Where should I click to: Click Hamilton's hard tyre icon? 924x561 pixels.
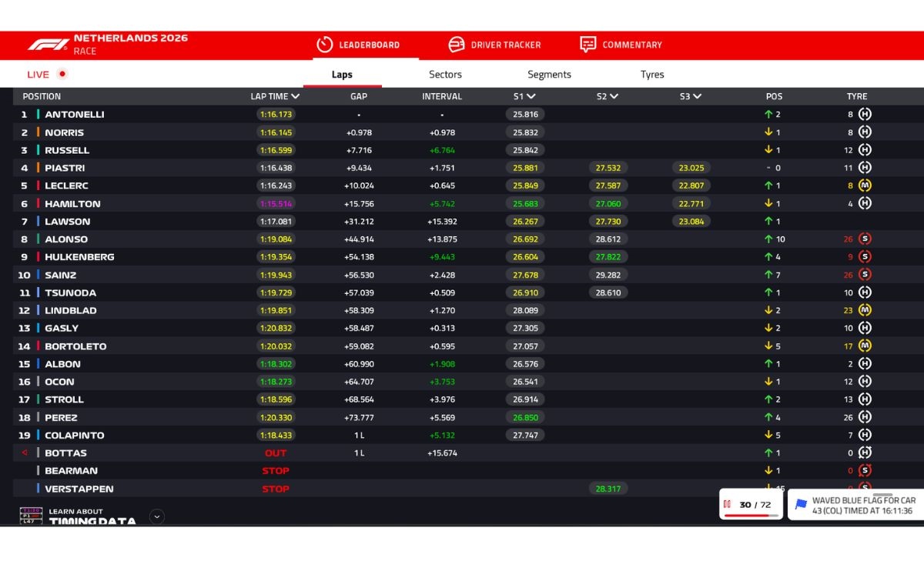(865, 203)
